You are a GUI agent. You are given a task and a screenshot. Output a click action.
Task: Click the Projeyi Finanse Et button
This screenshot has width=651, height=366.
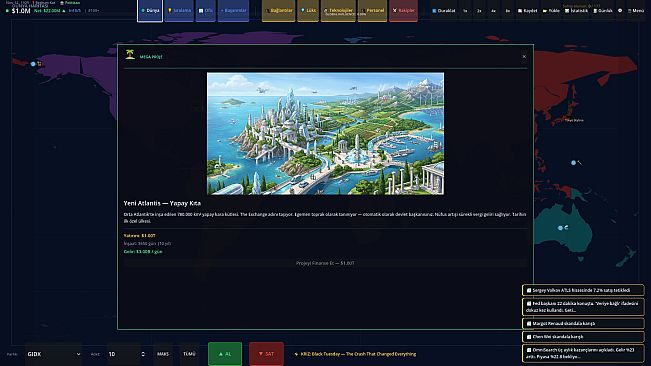(325, 263)
